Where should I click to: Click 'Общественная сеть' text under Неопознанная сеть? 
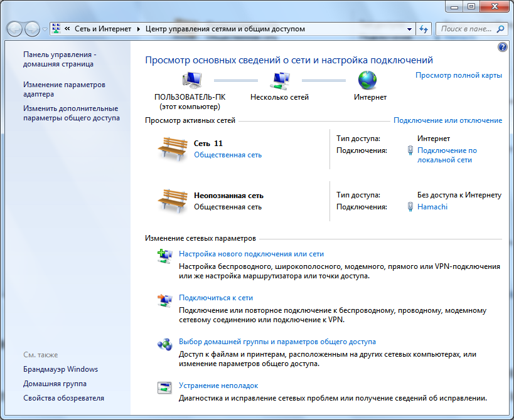pyautogui.click(x=227, y=207)
